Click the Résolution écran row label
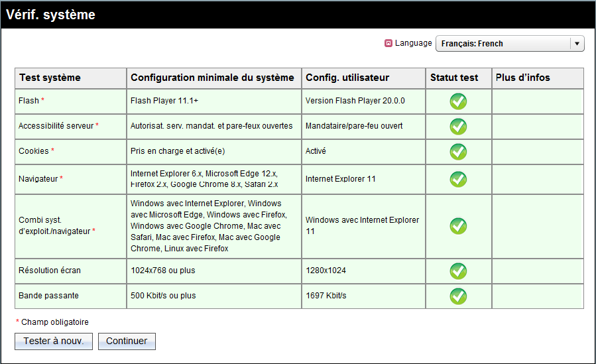This screenshot has height=364, width=596. click(50, 271)
